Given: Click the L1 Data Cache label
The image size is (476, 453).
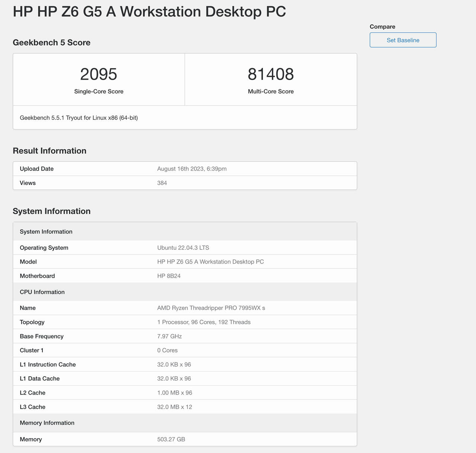Looking at the screenshot, I should tap(40, 379).
